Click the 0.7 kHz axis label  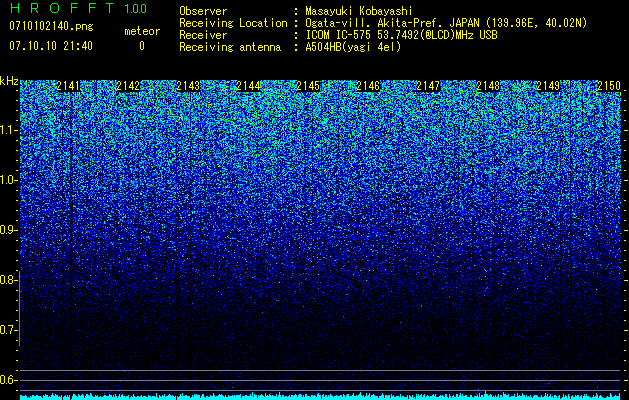8,330
